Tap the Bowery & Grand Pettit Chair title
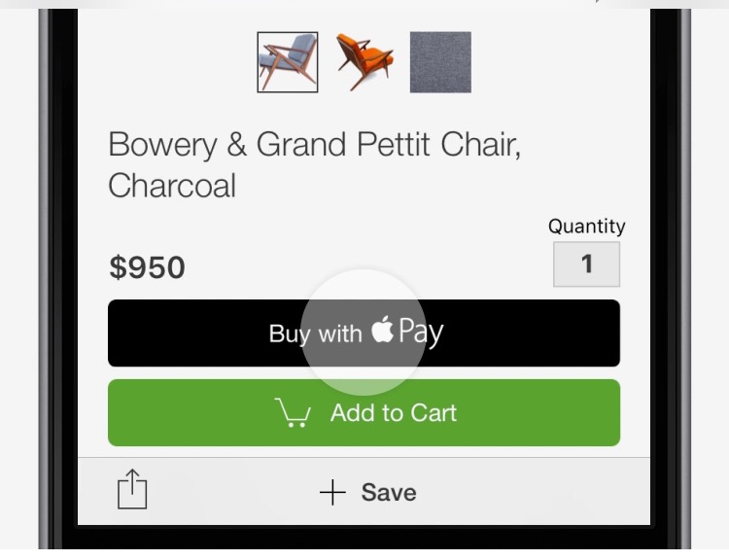 pyautogui.click(x=314, y=145)
